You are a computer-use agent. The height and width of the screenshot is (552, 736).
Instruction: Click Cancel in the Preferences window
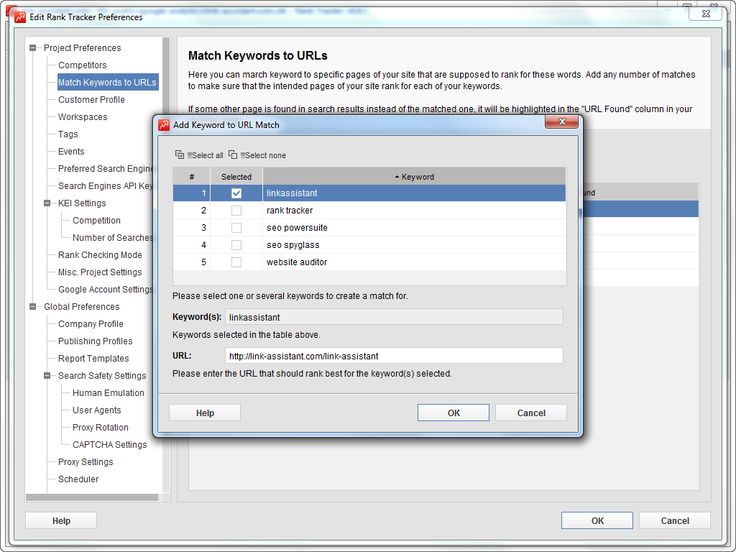[x=675, y=521]
